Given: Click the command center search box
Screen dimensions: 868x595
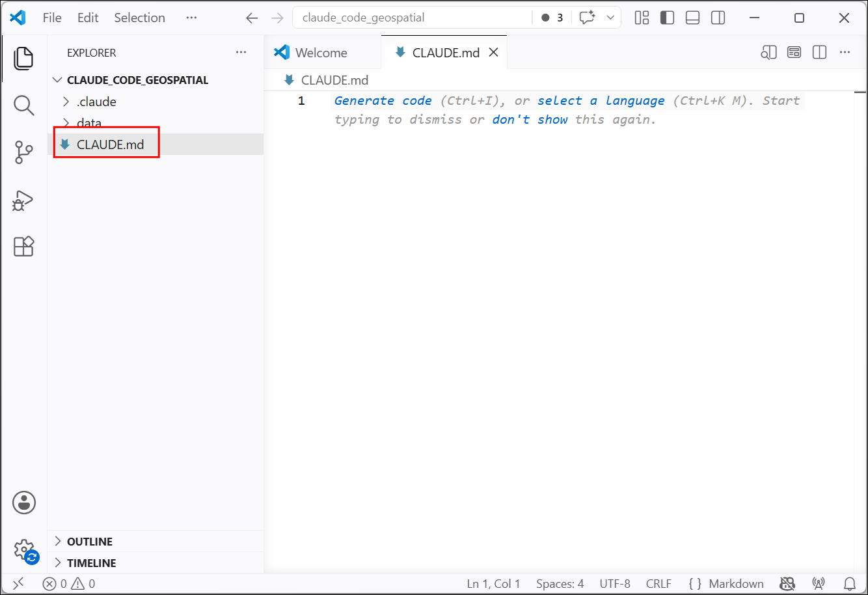Looking at the screenshot, I should (412, 18).
